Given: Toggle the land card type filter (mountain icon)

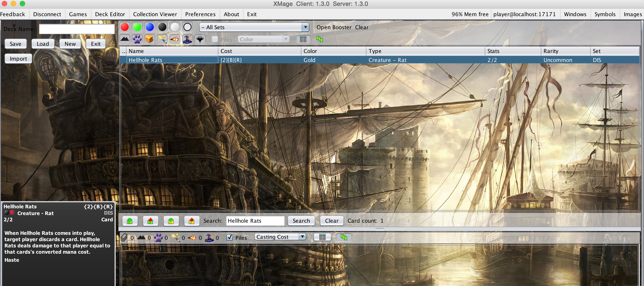Looking at the screenshot, I should point(125,39).
